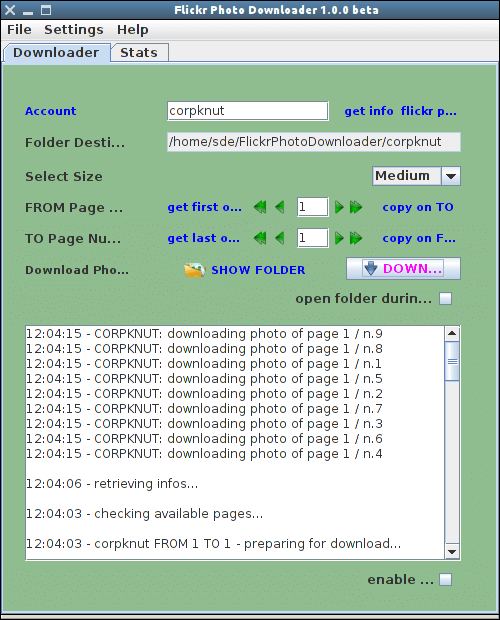Advance one page in FROM Page row
The height and width of the screenshot is (620, 500).
[339, 207]
